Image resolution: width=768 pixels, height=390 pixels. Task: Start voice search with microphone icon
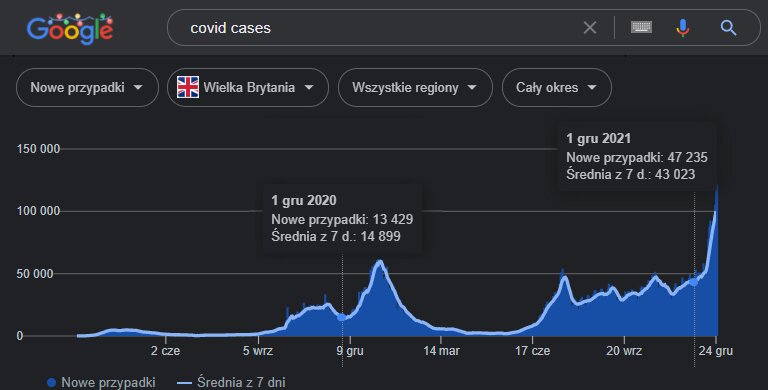click(x=683, y=28)
